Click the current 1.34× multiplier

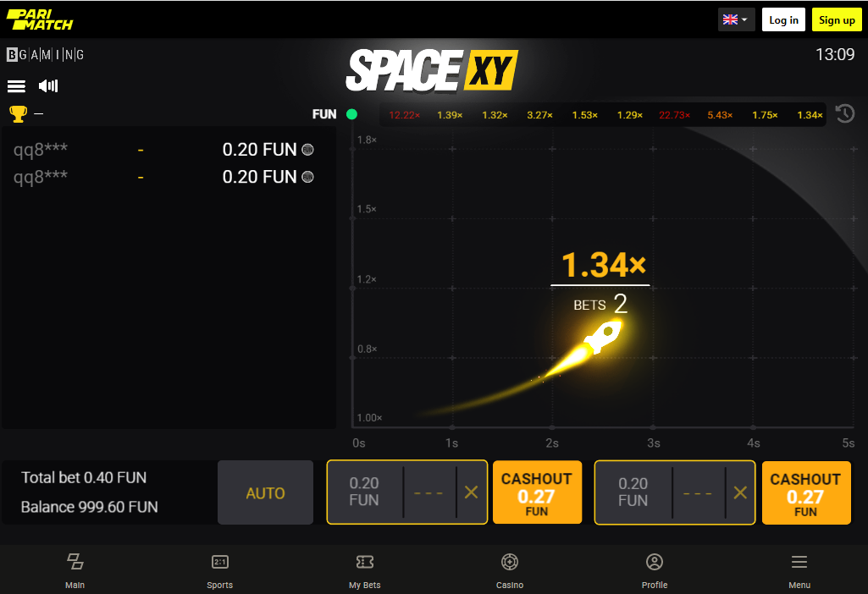(x=604, y=264)
